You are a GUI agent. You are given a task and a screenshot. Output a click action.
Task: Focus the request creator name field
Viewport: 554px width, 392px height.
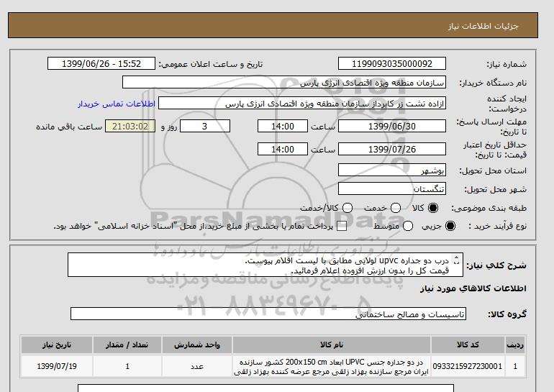302,104
